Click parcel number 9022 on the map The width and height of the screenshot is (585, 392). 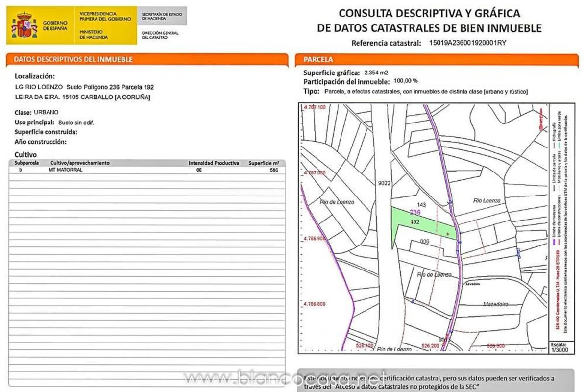pos(384,183)
